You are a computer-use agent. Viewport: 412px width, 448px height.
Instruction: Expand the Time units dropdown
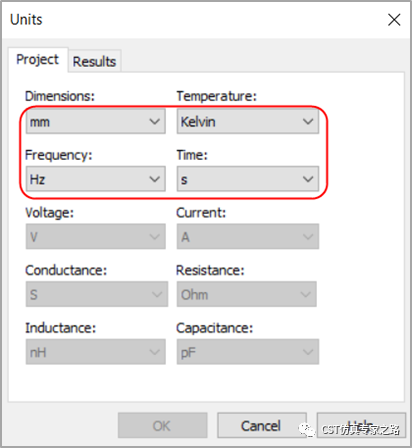pyautogui.click(x=248, y=179)
